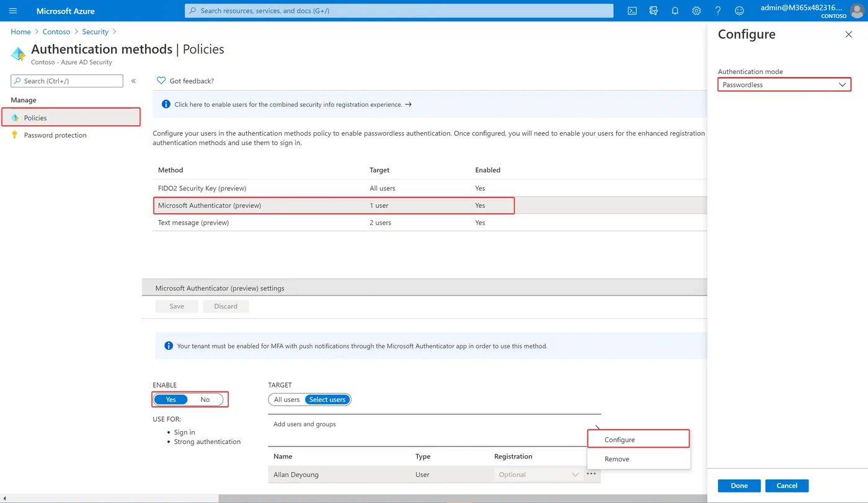The height and width of the screenshot is (503, 868).
Task: Go to the Contoso breadcrumb
Action: 56,32
